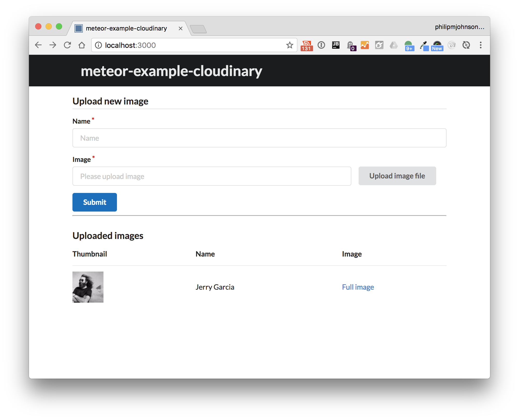
Task: Open the eyedropper color picker extension
Action: 424,46
